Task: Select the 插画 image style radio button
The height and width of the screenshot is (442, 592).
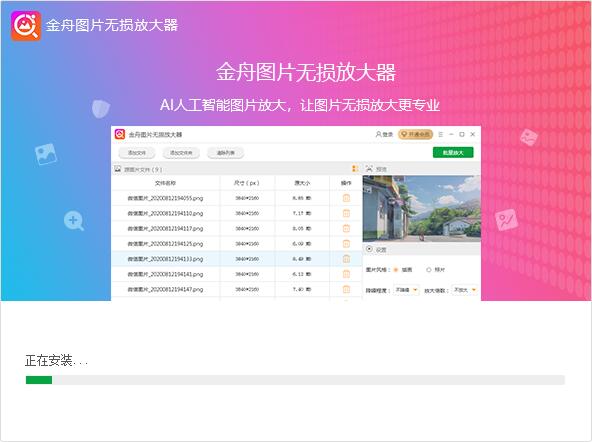Action: click(x=396, y=270)
